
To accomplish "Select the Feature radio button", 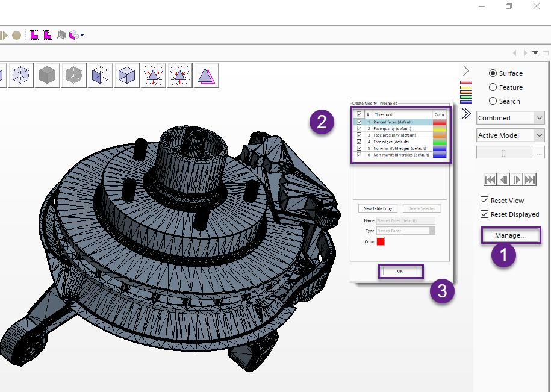I will 493,87.
